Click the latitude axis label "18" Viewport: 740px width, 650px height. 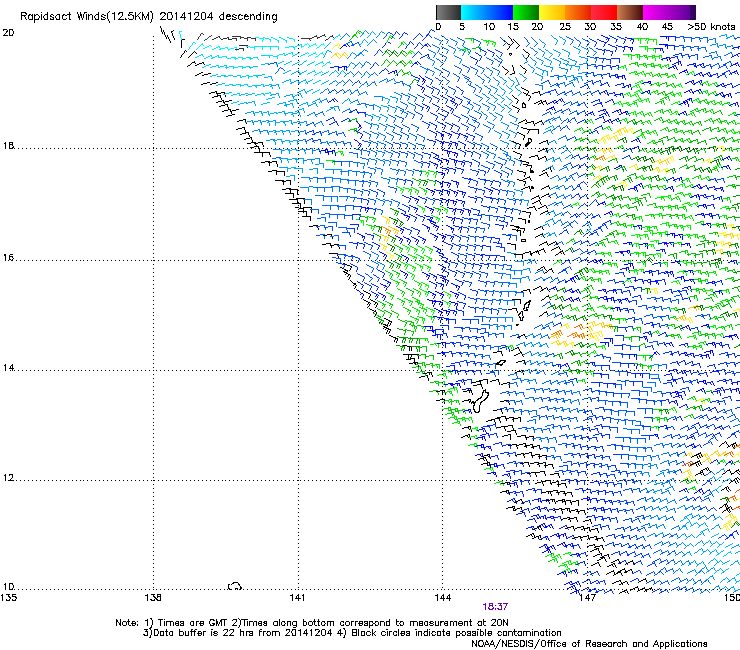[8, 146]
